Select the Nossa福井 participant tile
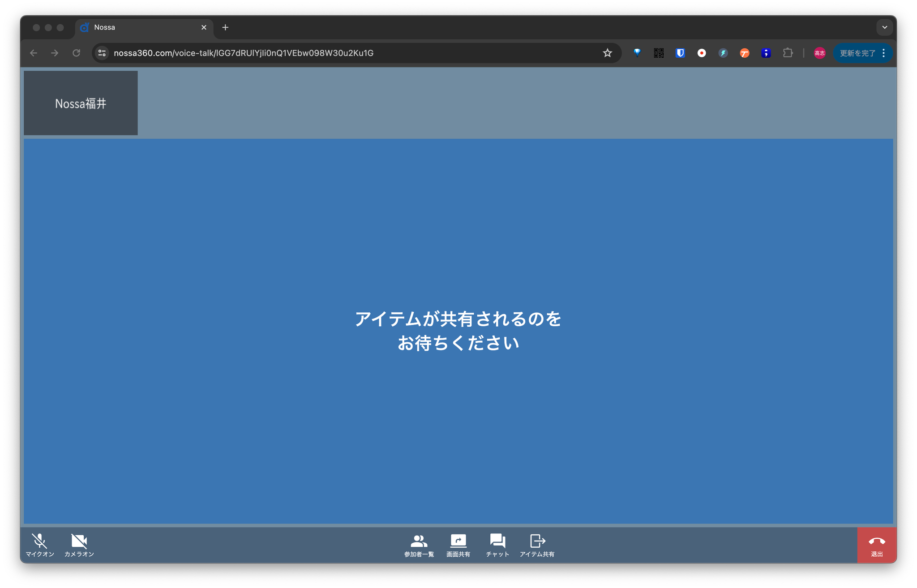 (81, 103)
